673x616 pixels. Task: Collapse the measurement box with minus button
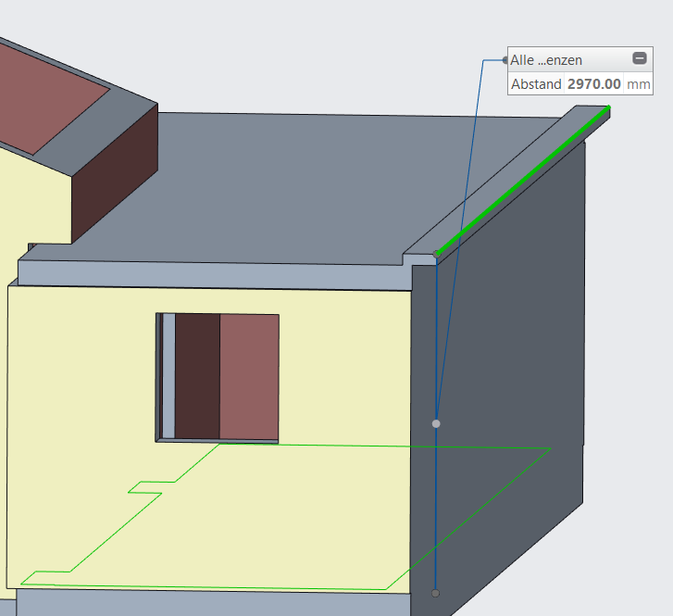coord(639,58)
